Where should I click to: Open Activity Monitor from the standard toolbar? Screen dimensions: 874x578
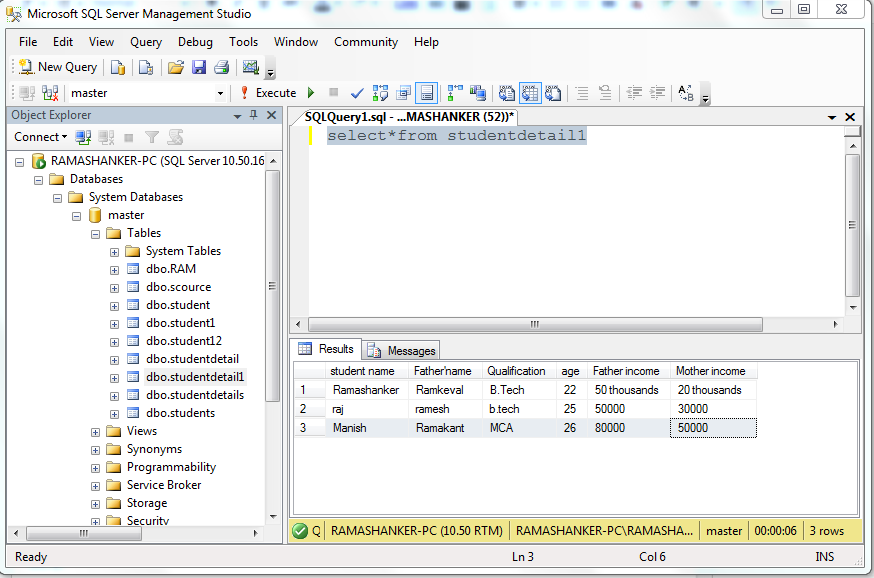tap(251, 67)
